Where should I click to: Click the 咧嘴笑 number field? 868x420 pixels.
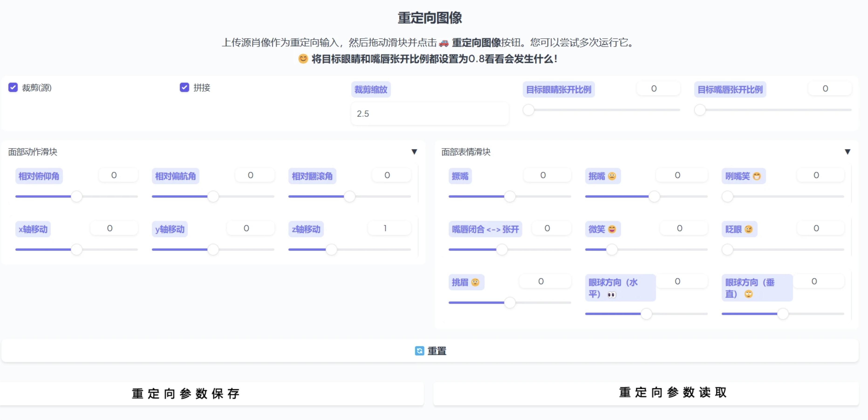click(820, 175)
